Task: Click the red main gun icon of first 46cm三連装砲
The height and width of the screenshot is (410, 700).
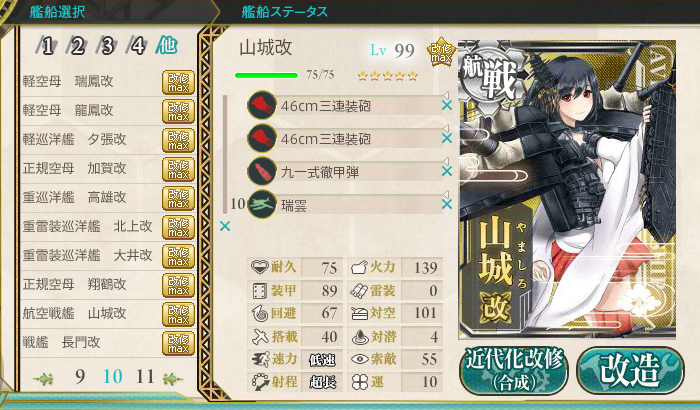Action: click(x=262, y=105)
